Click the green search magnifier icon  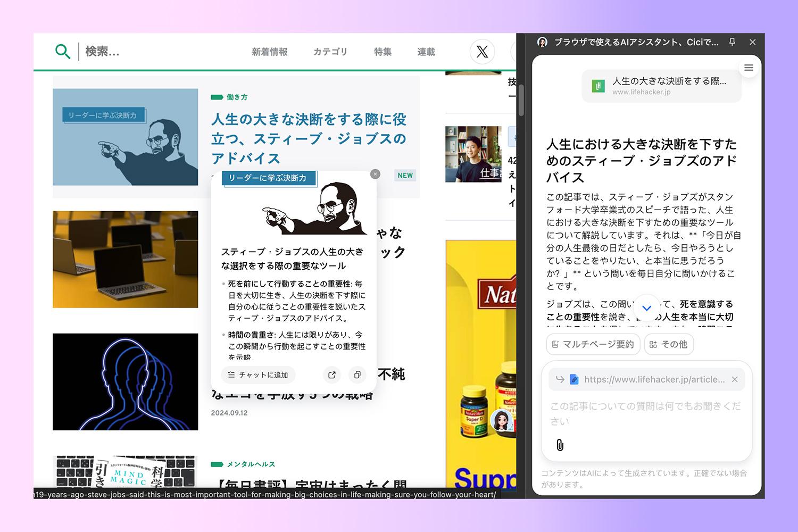click(63, 52)
